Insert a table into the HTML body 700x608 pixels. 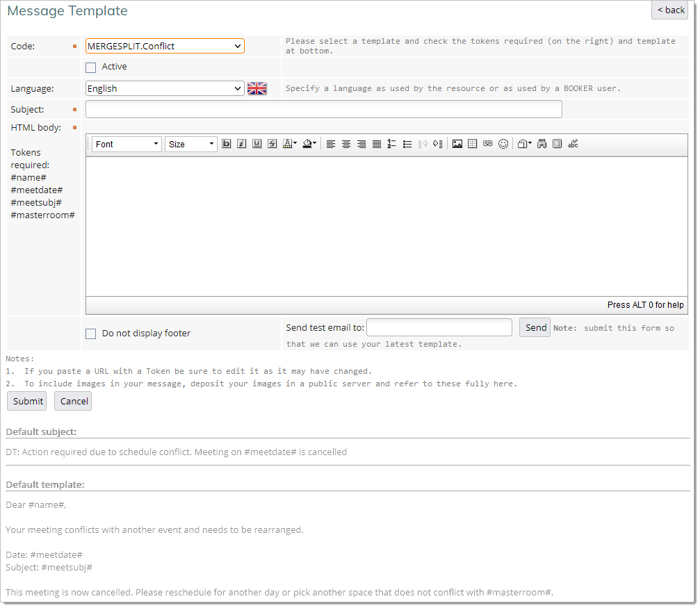(x=473, y=144)
